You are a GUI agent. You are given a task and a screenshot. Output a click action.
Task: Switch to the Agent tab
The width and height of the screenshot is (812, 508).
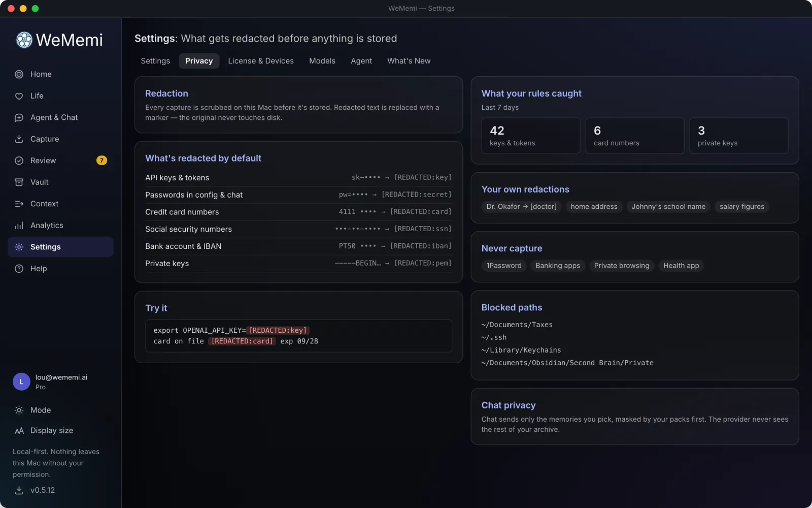361,61
